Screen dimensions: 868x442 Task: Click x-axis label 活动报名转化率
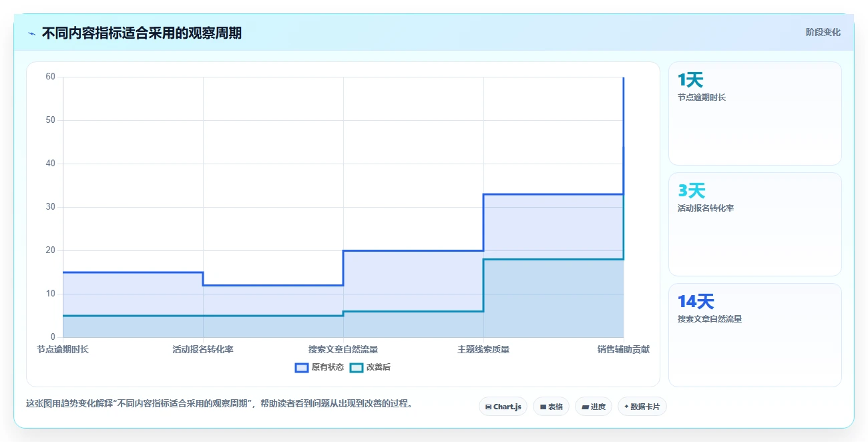coord(203,349)
